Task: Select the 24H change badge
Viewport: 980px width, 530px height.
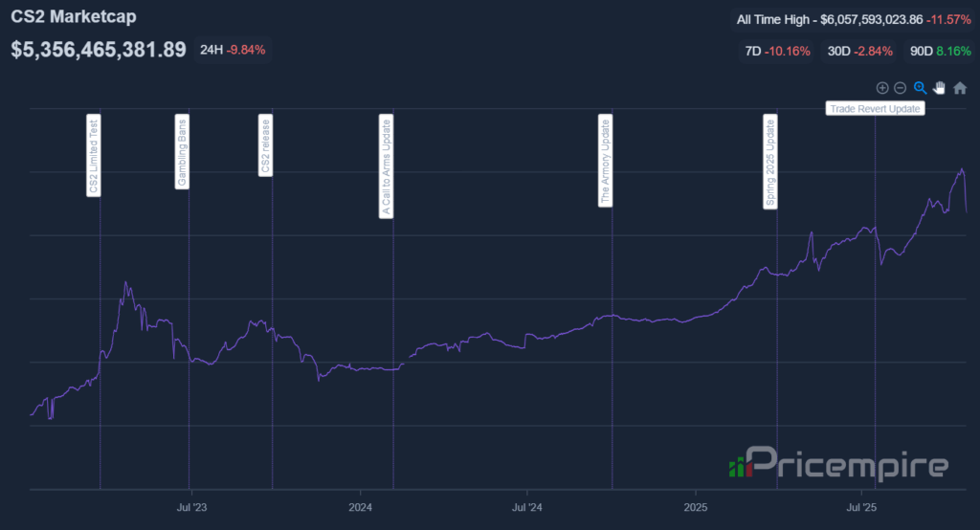Action: click(x=233, y=50)
